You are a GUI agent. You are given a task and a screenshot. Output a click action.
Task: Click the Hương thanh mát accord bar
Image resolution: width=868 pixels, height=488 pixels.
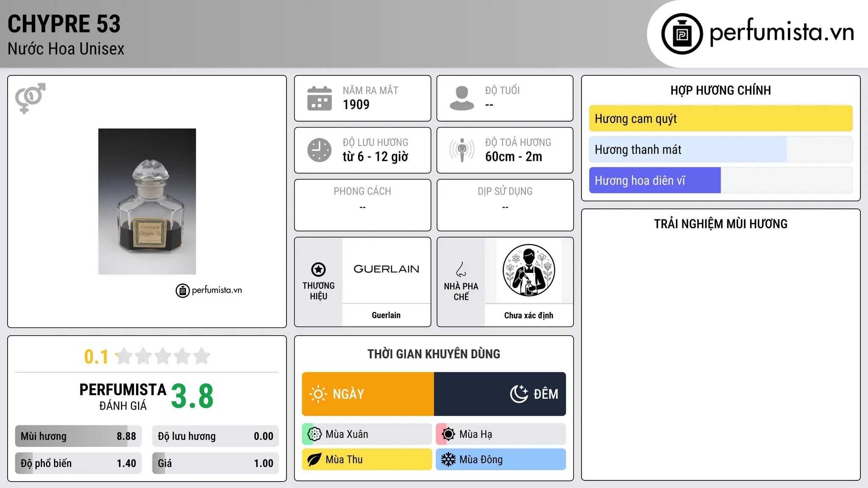pyautogui.click(x=721, y=150)
